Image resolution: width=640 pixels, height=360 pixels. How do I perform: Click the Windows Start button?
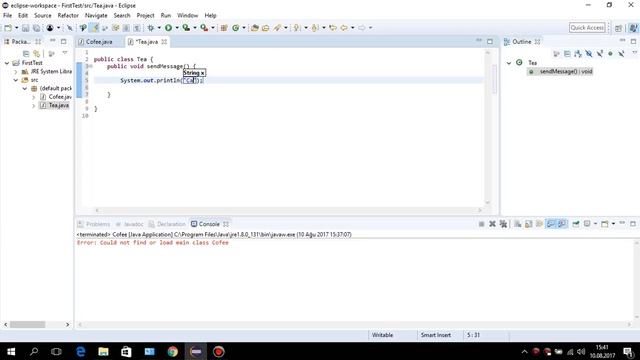click(x=11, y=351)
